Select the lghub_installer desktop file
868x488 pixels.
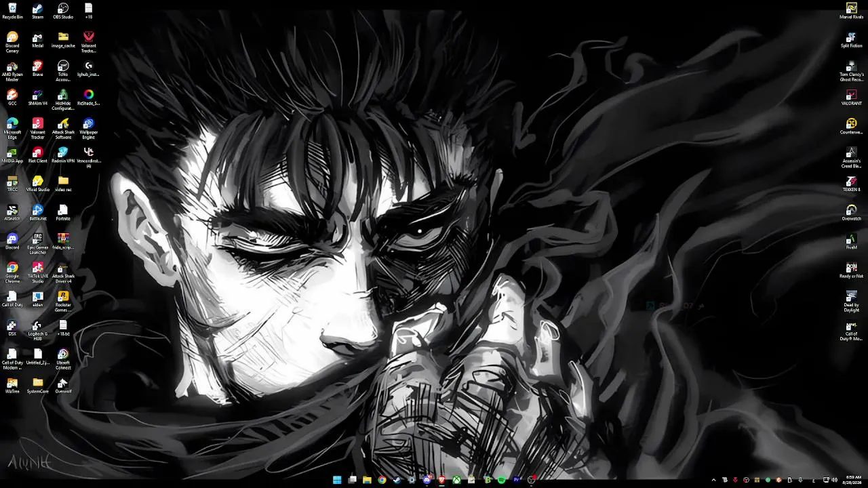88,69
